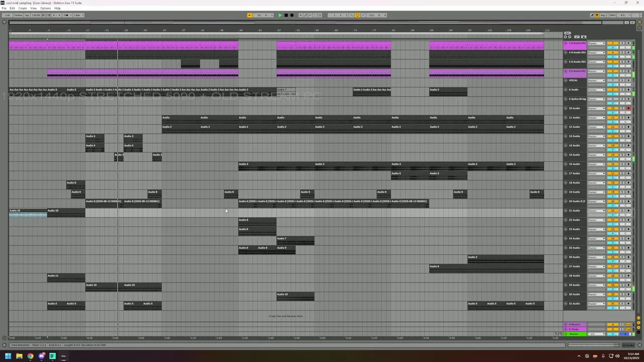The width and height of the screenshot is (644, 362).
Task: Switch to Session View selector icon
Action: tap(639, 28)
